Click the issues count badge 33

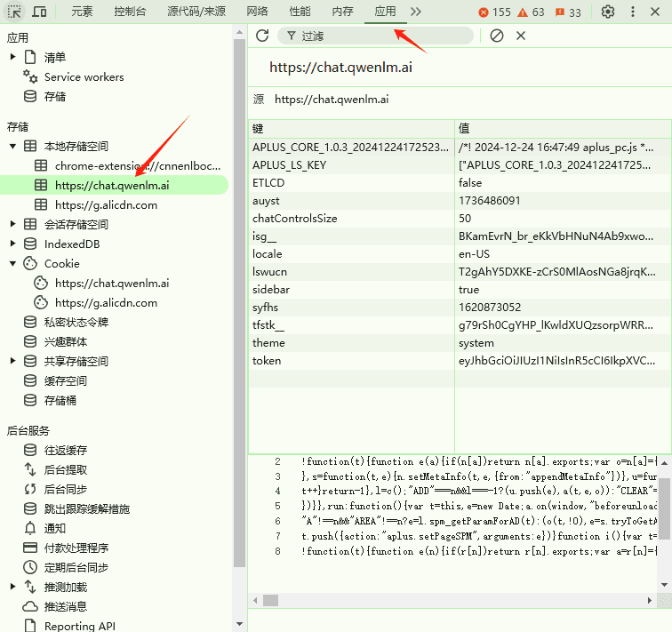568,12
